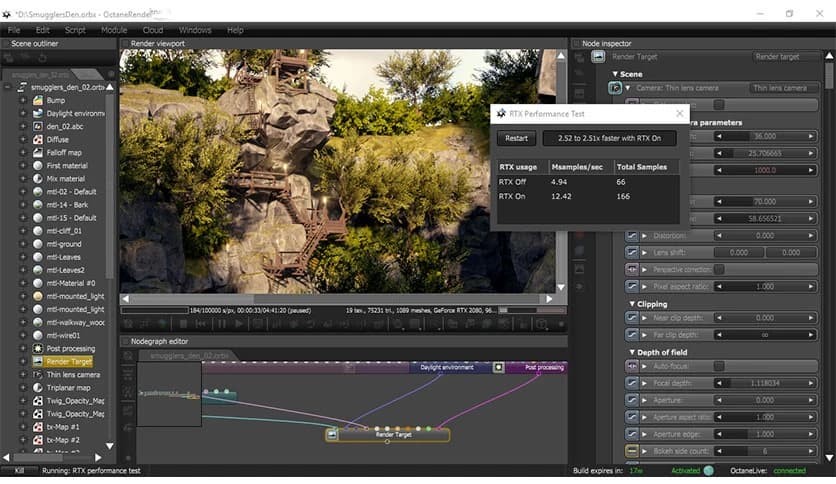Image resolution: width=836 pixels, height=484 pixels.
Task: Click the Lens shift pin icon
Action: pos(632,253)
